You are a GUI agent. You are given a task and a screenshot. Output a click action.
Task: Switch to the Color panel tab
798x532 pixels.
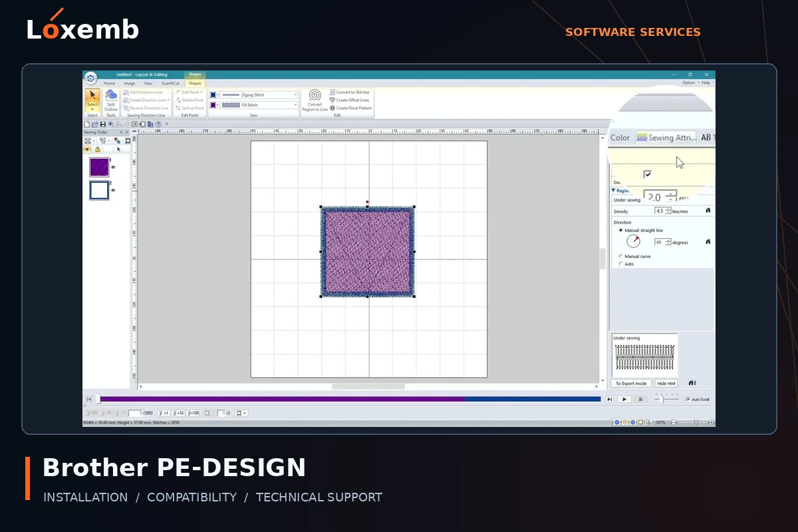(x=620, y=138)
